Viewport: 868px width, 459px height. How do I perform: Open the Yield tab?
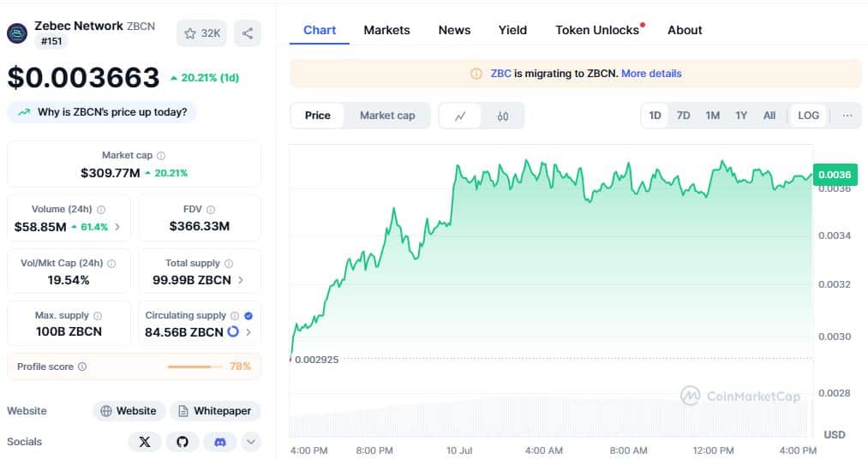tap(512, 31)
